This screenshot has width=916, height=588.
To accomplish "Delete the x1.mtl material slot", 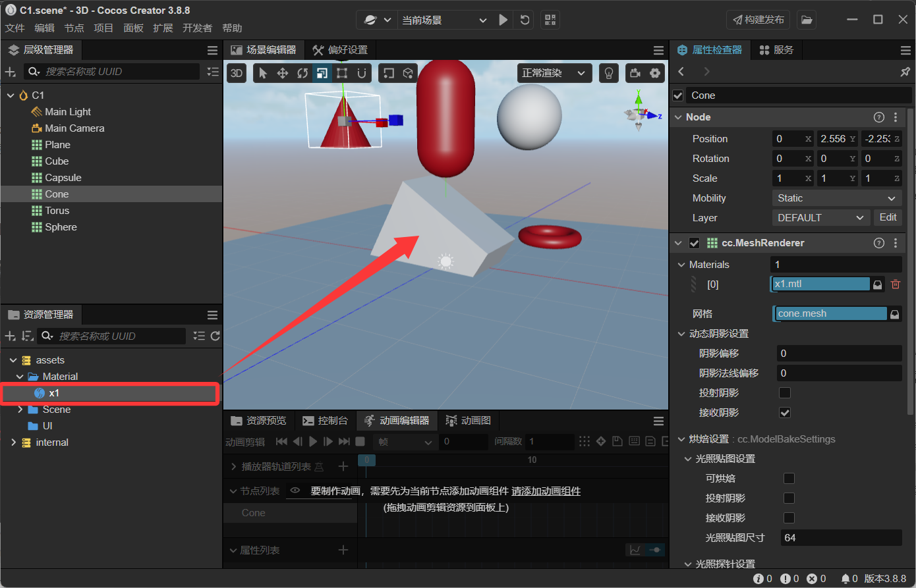I will 896,284.
